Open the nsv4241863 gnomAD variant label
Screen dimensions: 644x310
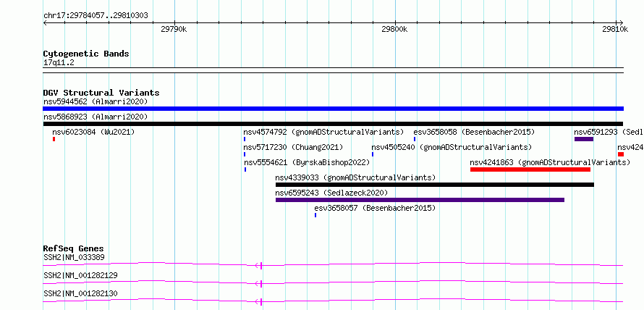click(551, 162)
